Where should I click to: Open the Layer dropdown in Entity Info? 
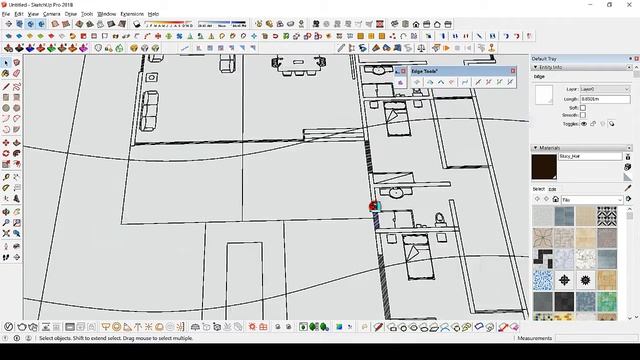[x=605, y=89]
